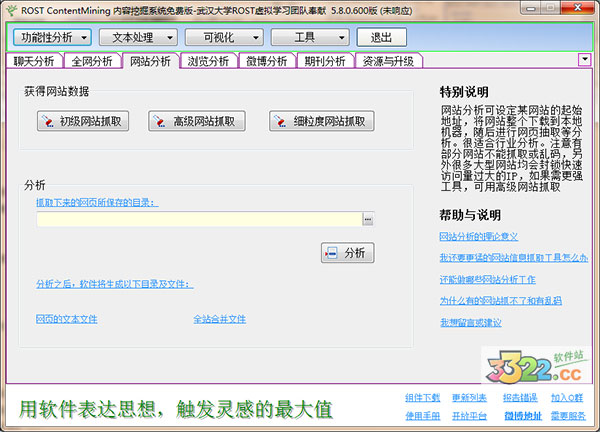
Task: Open the 浏览分析 tab
Action: (209, 61)
